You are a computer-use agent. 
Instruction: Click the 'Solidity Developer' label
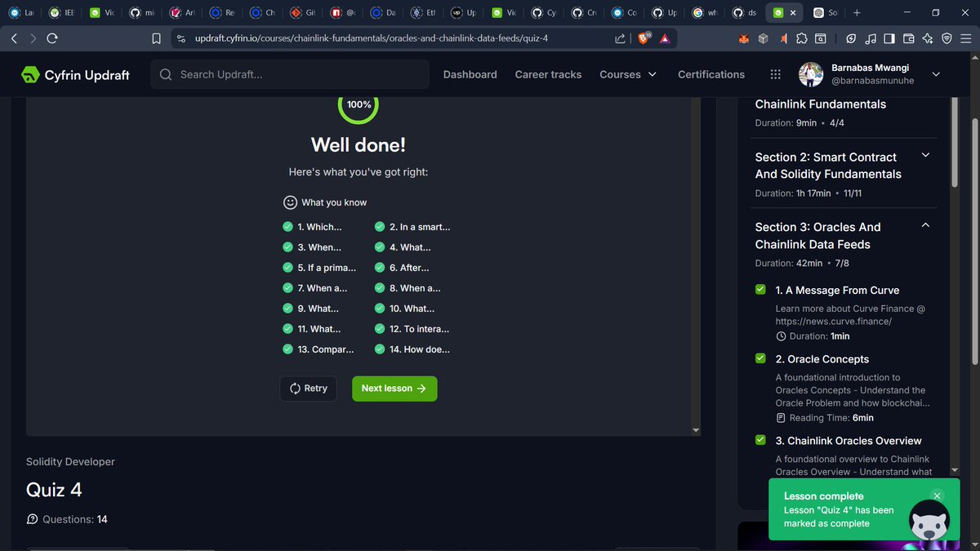point(70,462)
